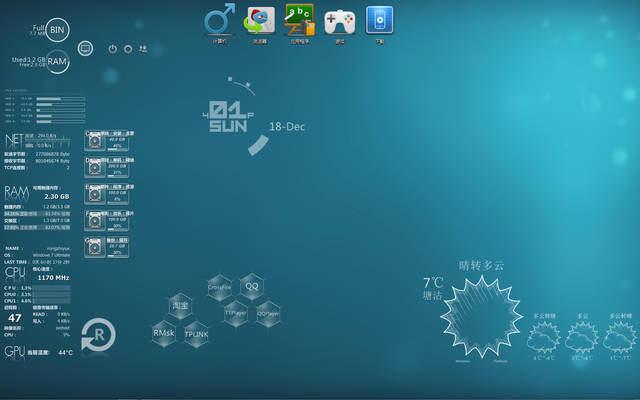Click the RAM usage circle widget

tap(60, 61)
